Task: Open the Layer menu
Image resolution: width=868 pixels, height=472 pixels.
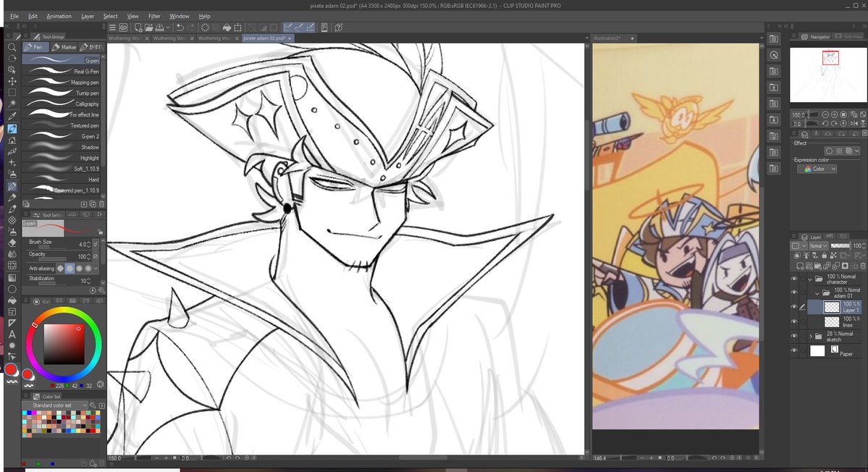Action: point(88,16)
